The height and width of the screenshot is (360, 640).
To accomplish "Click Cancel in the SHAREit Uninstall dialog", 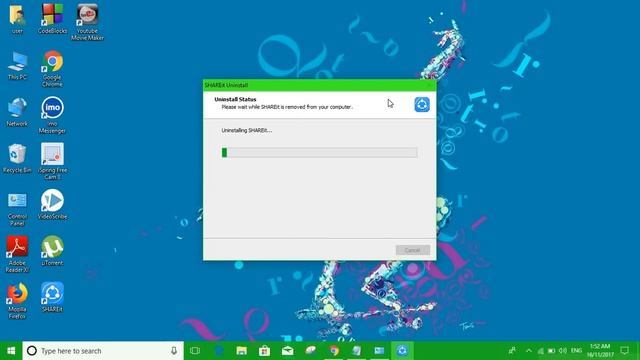I will click(x=413, y=250).
